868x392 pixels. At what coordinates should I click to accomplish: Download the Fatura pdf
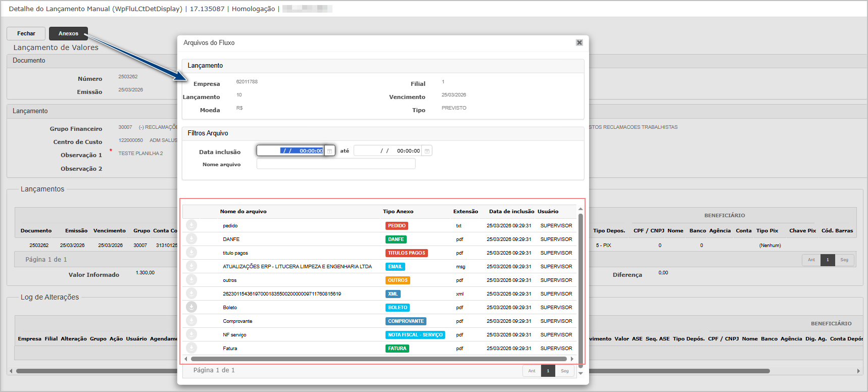coord(191,348)
